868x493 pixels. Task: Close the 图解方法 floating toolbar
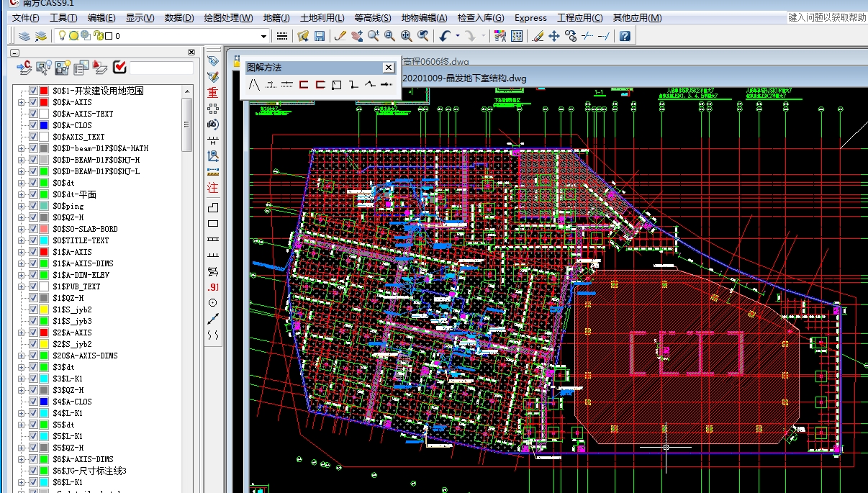389,68
